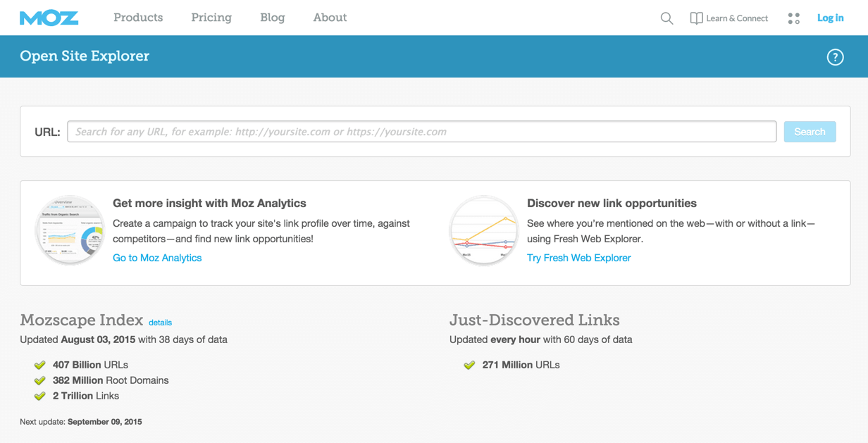Follow the Go to Moz Analytics link
868x443 pixels.
click(157, 258)
